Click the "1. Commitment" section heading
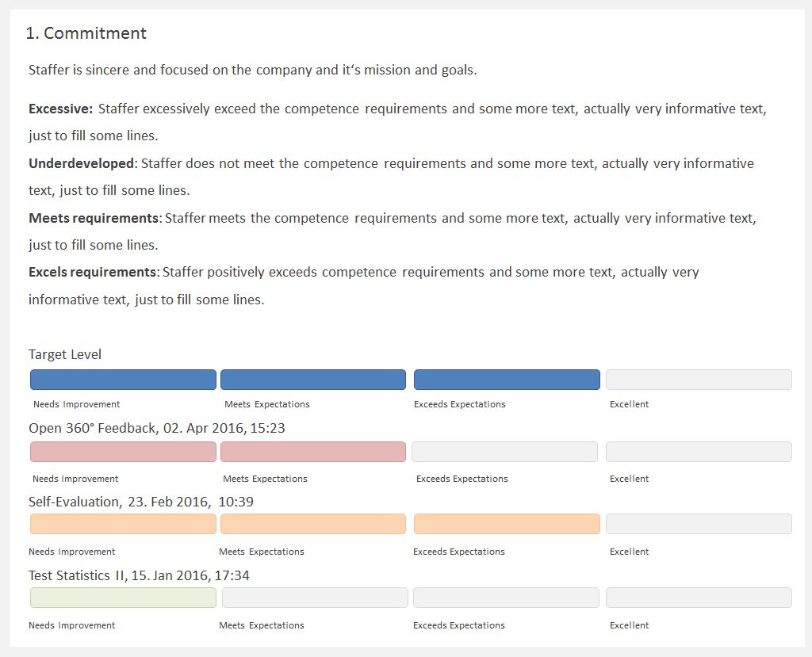The height and width of the screenshot is (657, 812). click(x=86, y=33)
